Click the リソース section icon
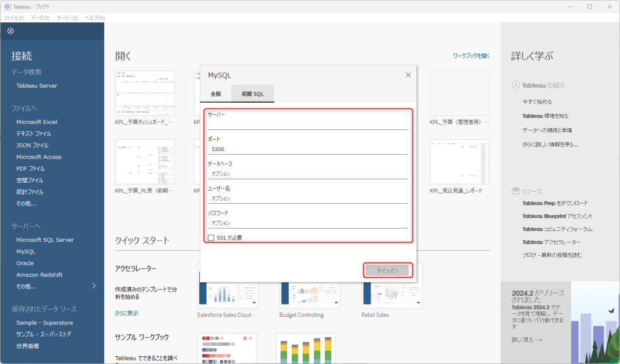620x364 pixels. pyautogui.click(x=516, y=191)
